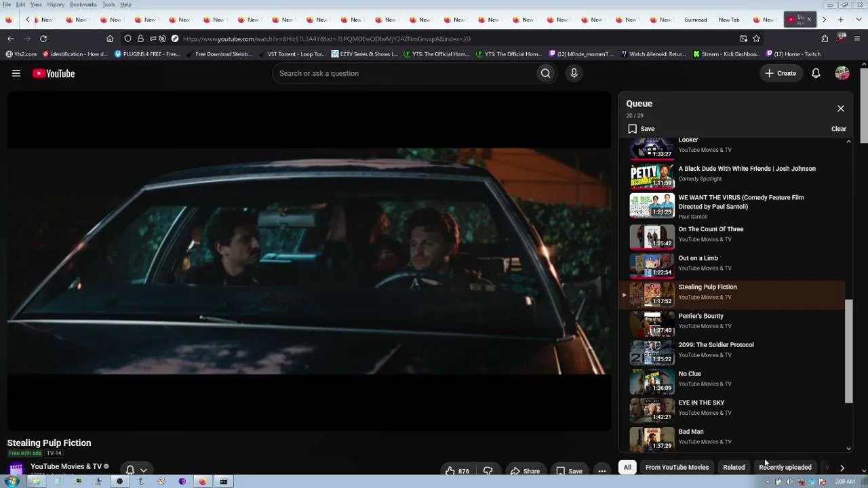Dislike the Stealing Pulp Fiction video
868x488 pixels.
pos(488,471)
